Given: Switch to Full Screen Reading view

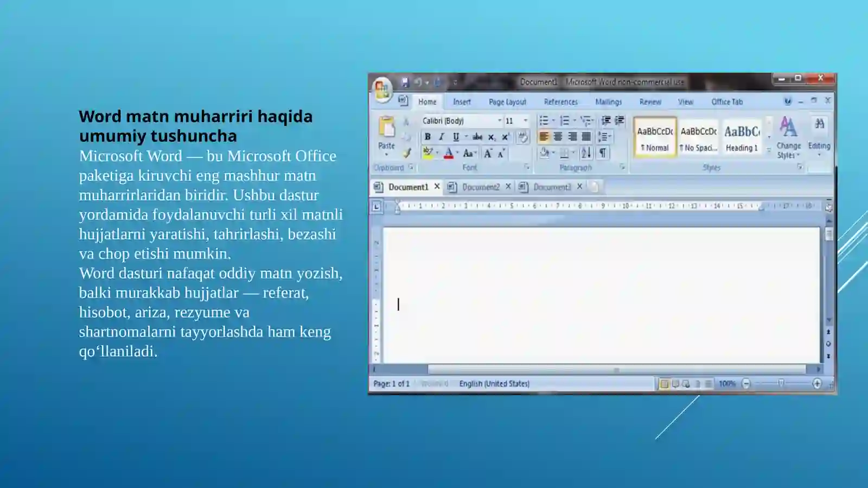Looking at the screenshot, I should click(675, 384).
